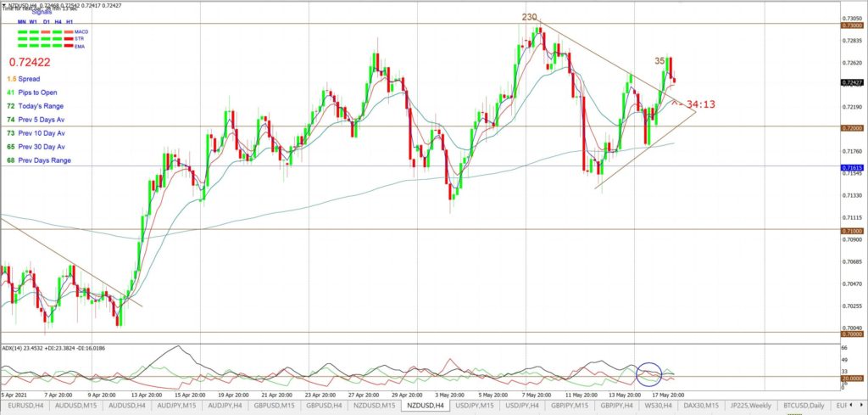The image size is (868, 415).
Task: Switch to the AUDUSD,M15 tab
Action: coord(74,407)
